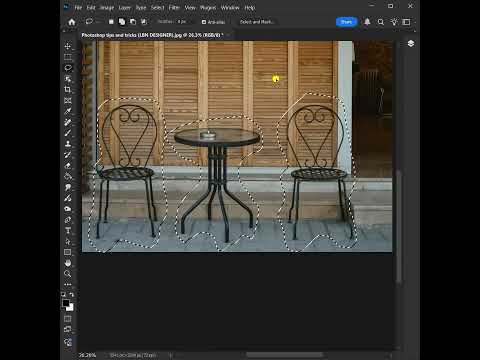Open the search magnifier in options bar
480x360 pixels.
tap(380, 22)
